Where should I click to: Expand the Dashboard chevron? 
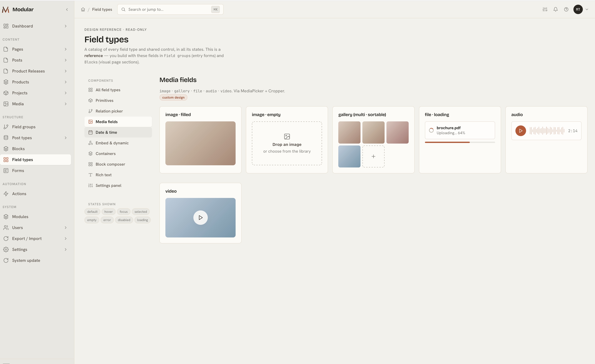pyautogui.click(x=66, y=26)
